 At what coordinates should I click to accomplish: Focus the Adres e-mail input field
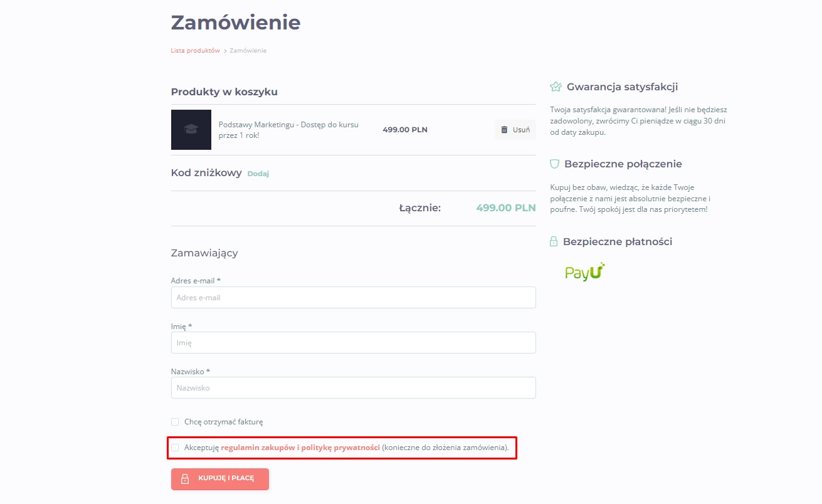(354, 298)
